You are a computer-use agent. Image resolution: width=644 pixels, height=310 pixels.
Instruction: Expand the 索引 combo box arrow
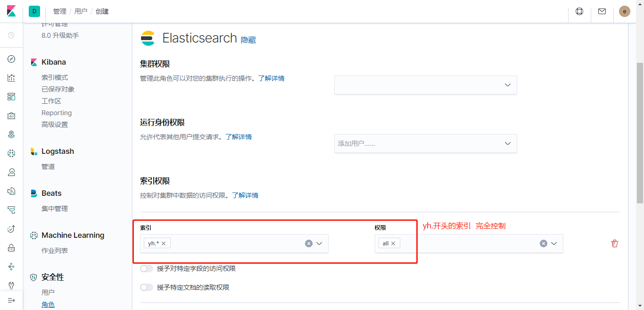click(x=319, y=243)
